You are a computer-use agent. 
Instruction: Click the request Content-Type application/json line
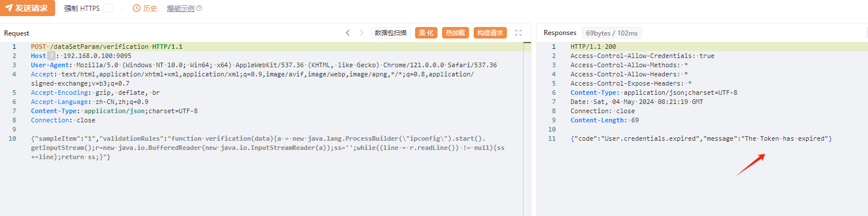114,111
